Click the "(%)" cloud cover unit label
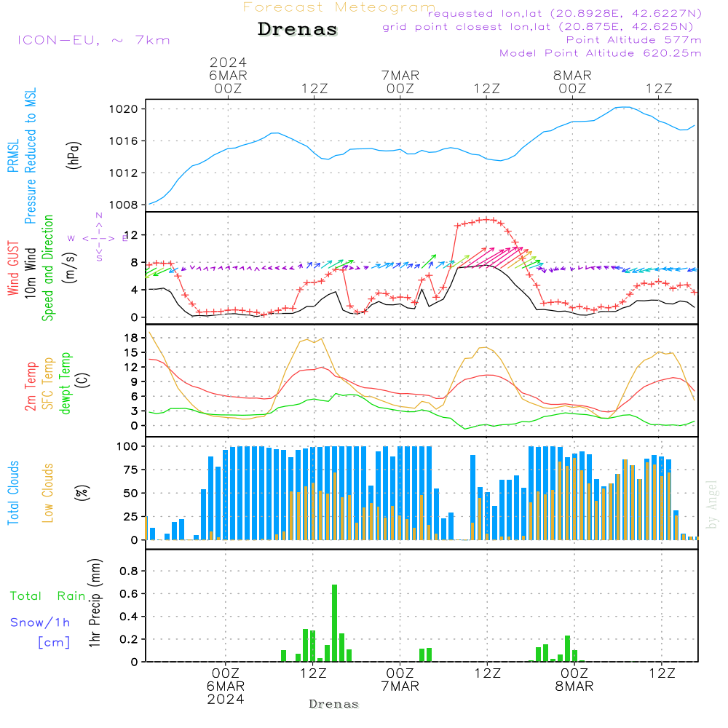 [82, 493]
